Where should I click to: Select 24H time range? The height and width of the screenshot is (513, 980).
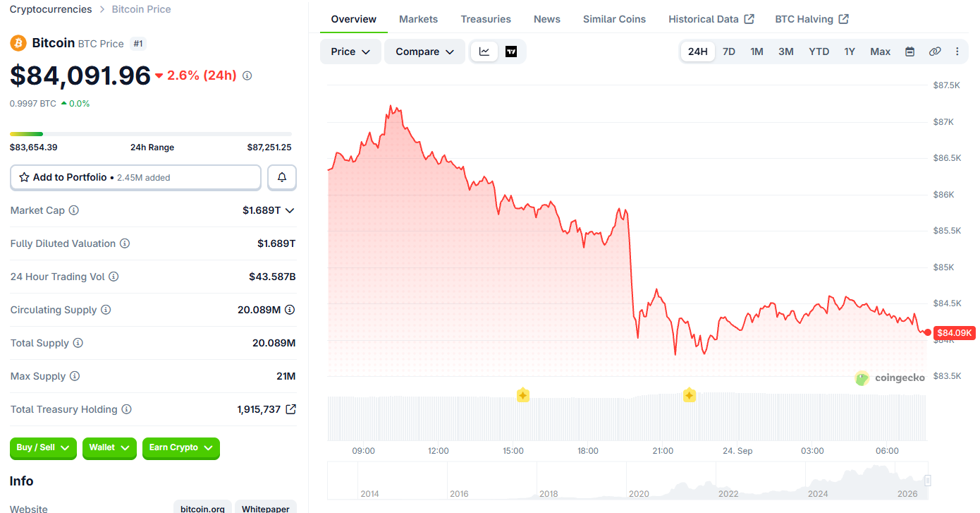click(x=698, y=52)
